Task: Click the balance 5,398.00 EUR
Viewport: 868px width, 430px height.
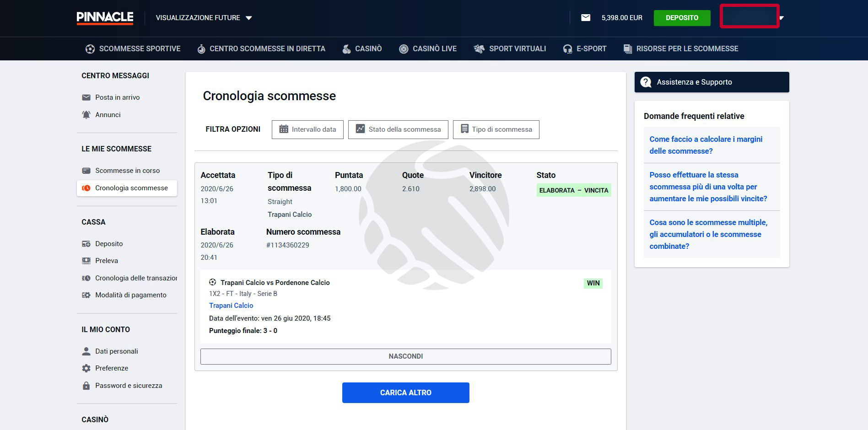Action: (x=622, y=18)
